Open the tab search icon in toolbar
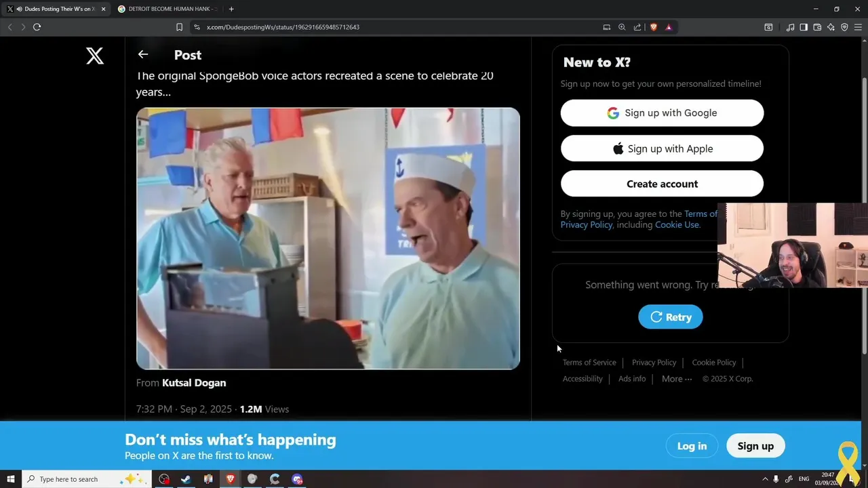The width and height of the screenshot is (868, 488). [768, 27]
